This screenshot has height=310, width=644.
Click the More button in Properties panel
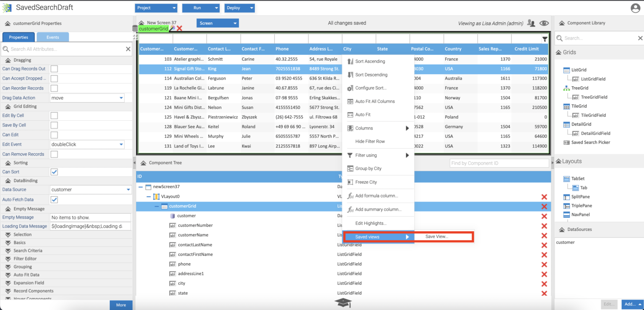[x=121, y=305]
